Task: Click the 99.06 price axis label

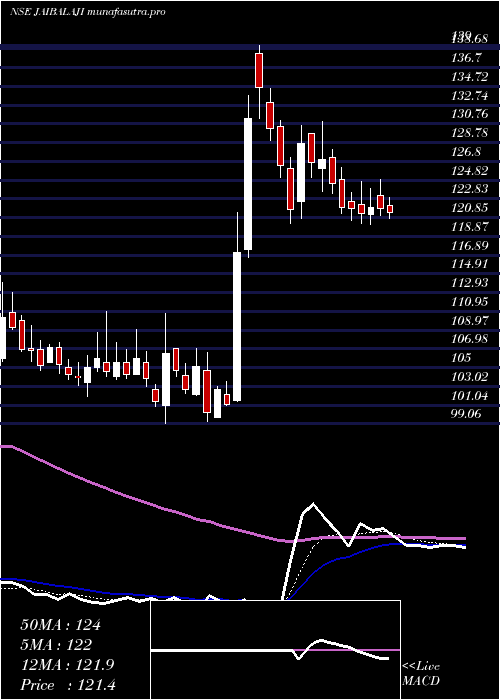Action: [x=466, y=414]
